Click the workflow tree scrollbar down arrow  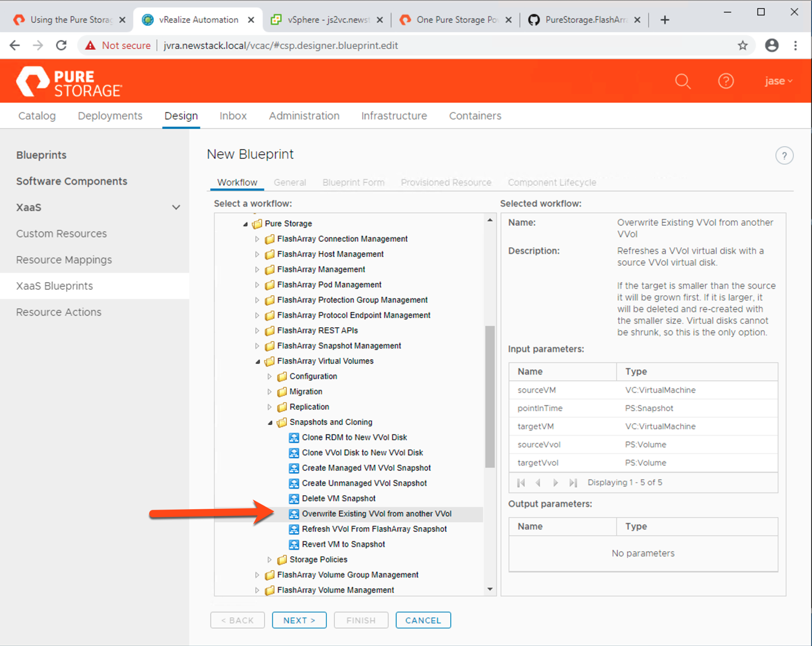coord(490,589)
